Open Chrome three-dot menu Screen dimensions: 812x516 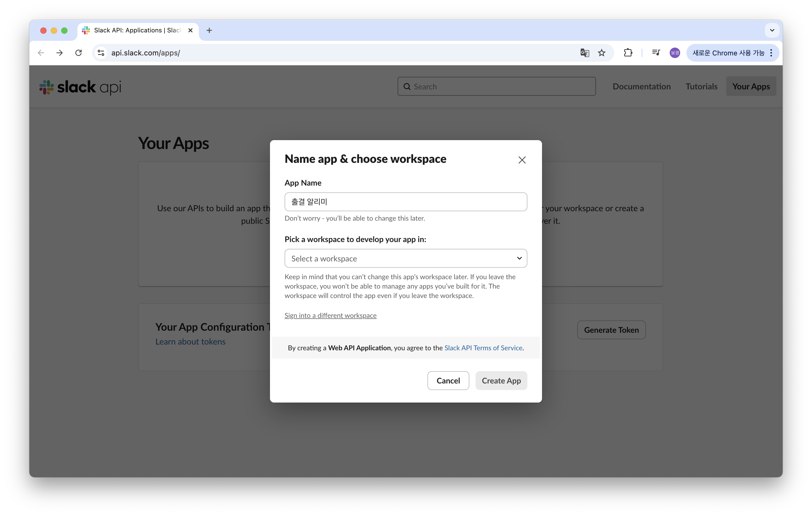pyautogui.click(x=771, y=53)
